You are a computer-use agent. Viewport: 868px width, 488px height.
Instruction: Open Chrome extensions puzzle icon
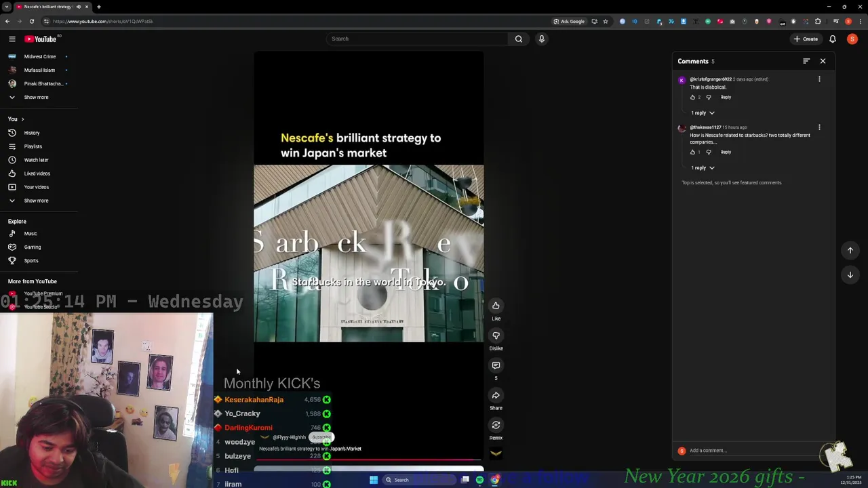click(x=818, y=21)
